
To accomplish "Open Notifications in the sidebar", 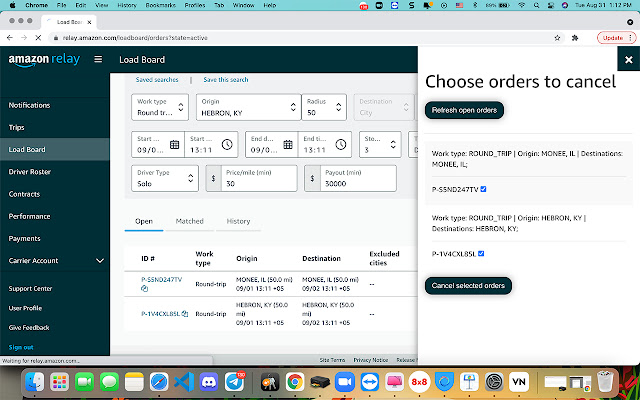I will pyautogui.click(x=29, y=105).
